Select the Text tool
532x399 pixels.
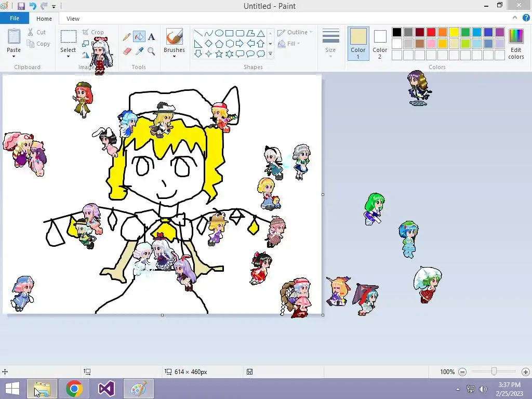(x=152, y=37)
